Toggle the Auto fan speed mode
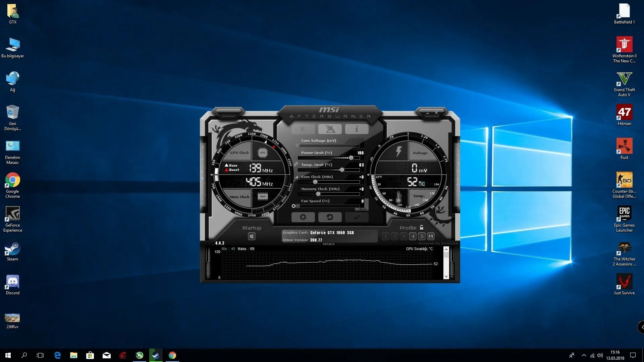Image resolution: width=644 pixels, height=362 pixels. (363, 209)
